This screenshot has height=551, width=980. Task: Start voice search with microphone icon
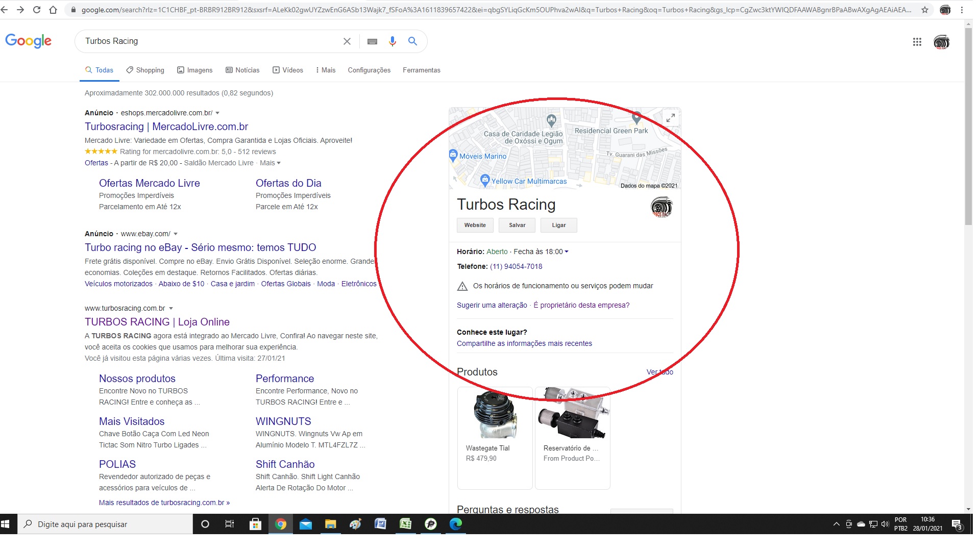click(x=393, y=41)
